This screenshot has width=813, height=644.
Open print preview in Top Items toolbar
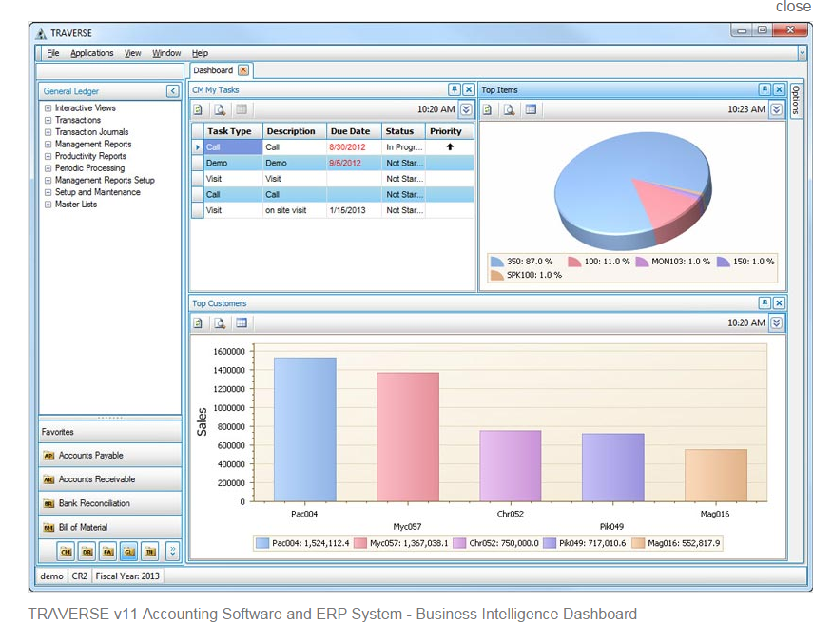pos(509,109)
